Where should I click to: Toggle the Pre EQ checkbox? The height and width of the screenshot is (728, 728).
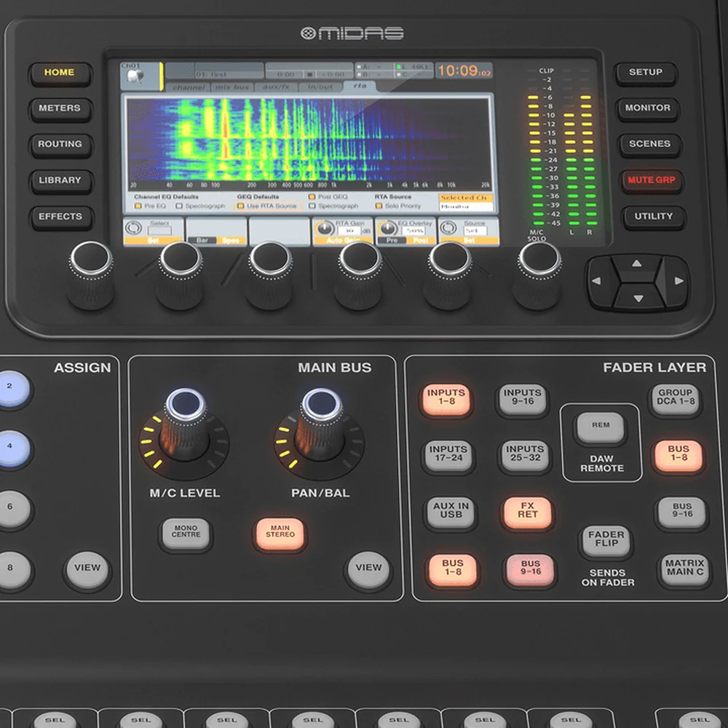point(138,206)
